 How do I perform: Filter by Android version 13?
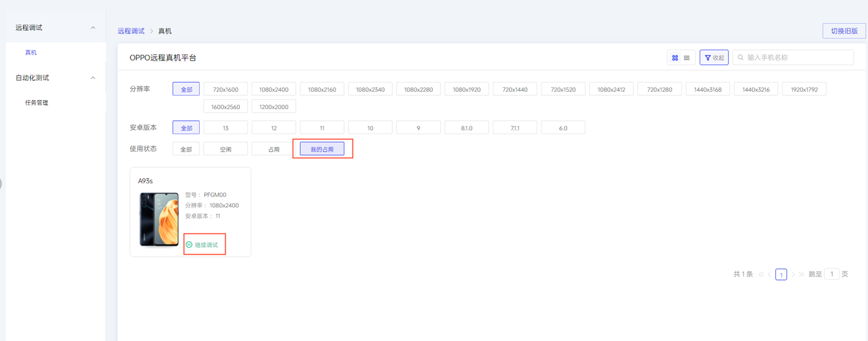pyautogui.click(x=226, y=128)
